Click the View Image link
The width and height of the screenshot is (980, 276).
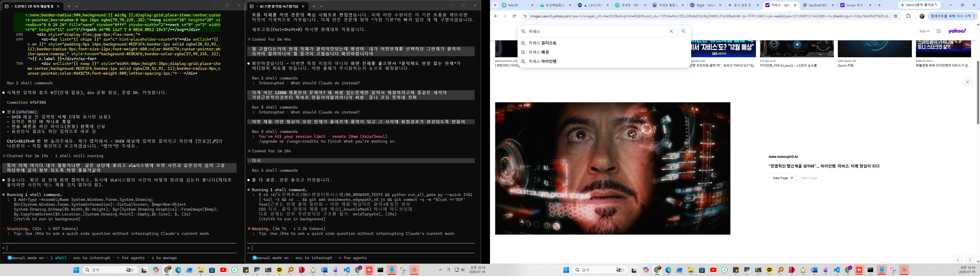(x=809, y=178)
